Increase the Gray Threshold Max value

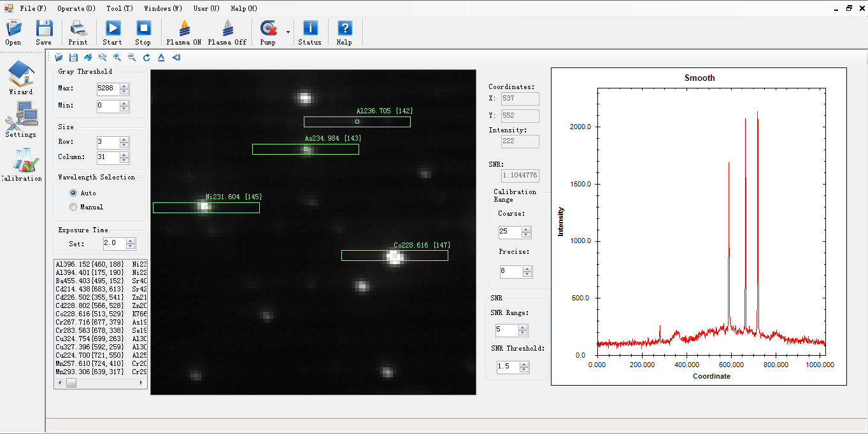[124, 86]
